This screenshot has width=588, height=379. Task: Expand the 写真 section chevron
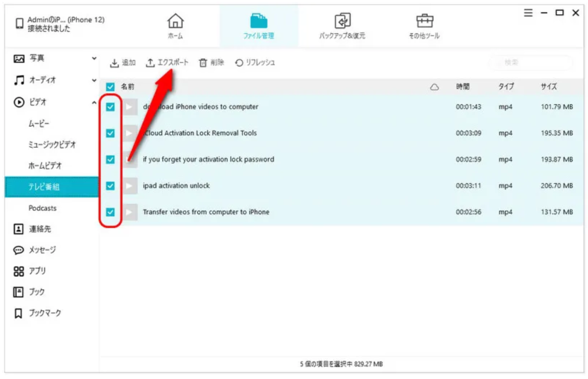(94, 58)
